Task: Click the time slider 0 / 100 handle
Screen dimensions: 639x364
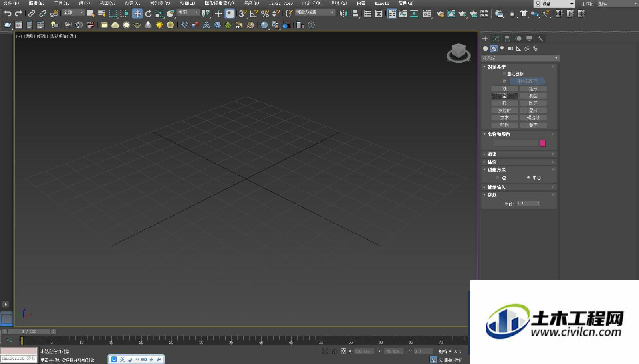Action: coord(29,332)
